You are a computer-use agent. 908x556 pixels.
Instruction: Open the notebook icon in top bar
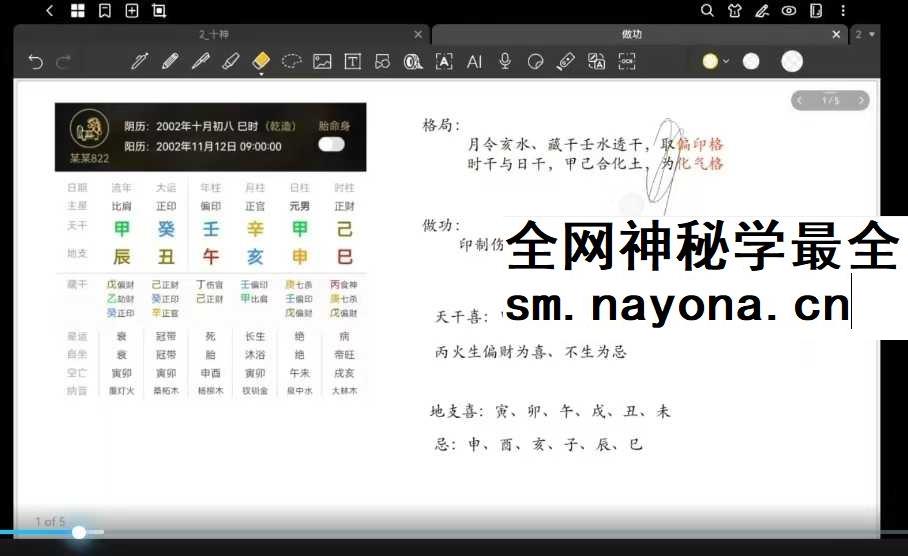816,10
